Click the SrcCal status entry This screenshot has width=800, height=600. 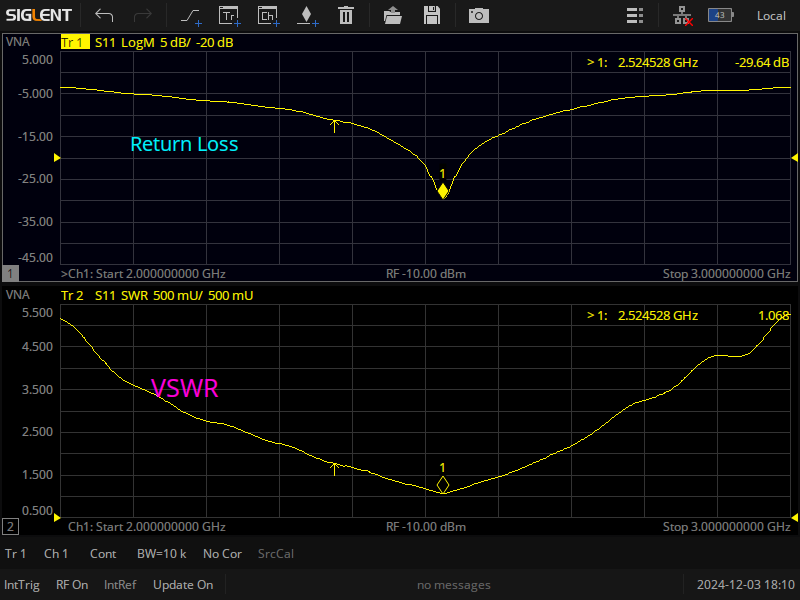click(x=276, y=554)
